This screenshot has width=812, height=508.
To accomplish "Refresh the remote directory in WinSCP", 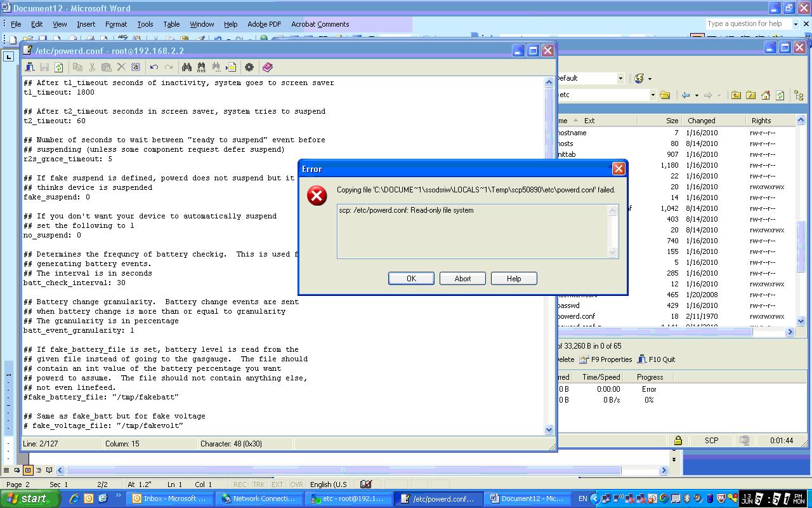I will coord(780,95).
